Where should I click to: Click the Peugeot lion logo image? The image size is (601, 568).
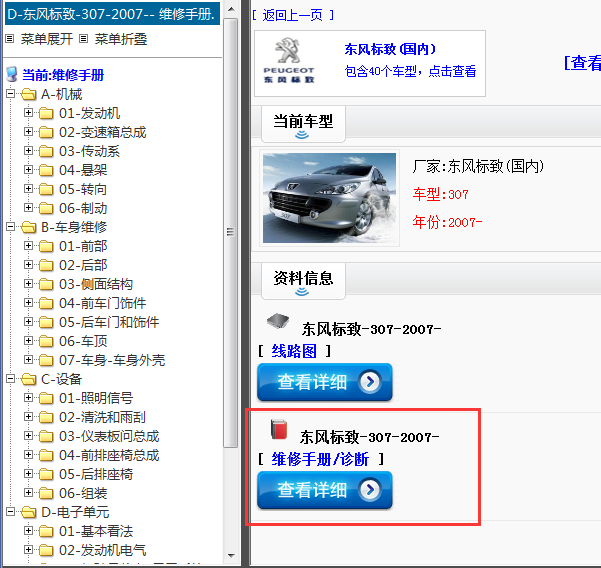289,60
